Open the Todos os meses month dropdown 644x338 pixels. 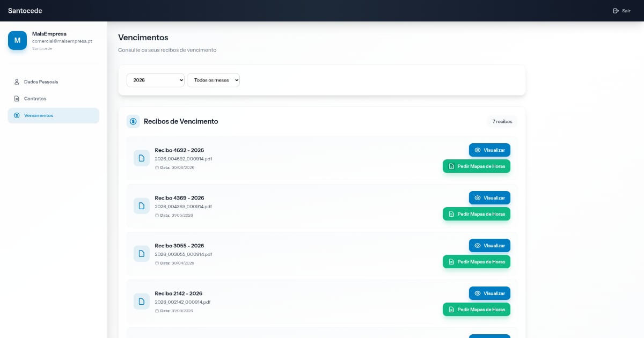(214, 80)
